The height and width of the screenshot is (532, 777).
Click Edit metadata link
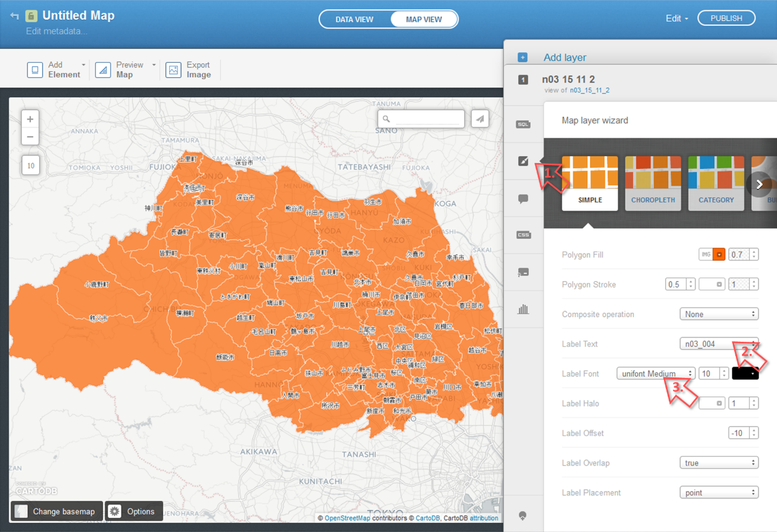pyautogui.click(x=57, y=31)
